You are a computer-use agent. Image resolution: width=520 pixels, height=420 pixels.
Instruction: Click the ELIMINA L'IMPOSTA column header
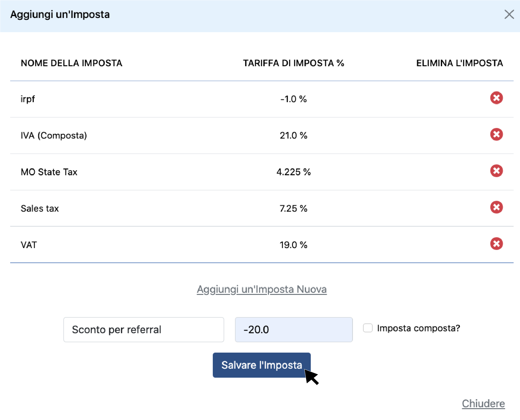(x=459, y=63)
